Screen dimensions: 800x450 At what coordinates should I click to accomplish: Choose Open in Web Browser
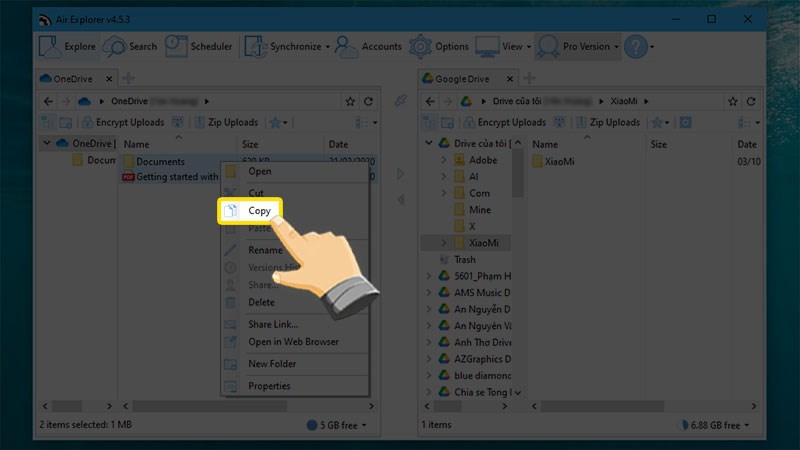(x=295, y=342)
